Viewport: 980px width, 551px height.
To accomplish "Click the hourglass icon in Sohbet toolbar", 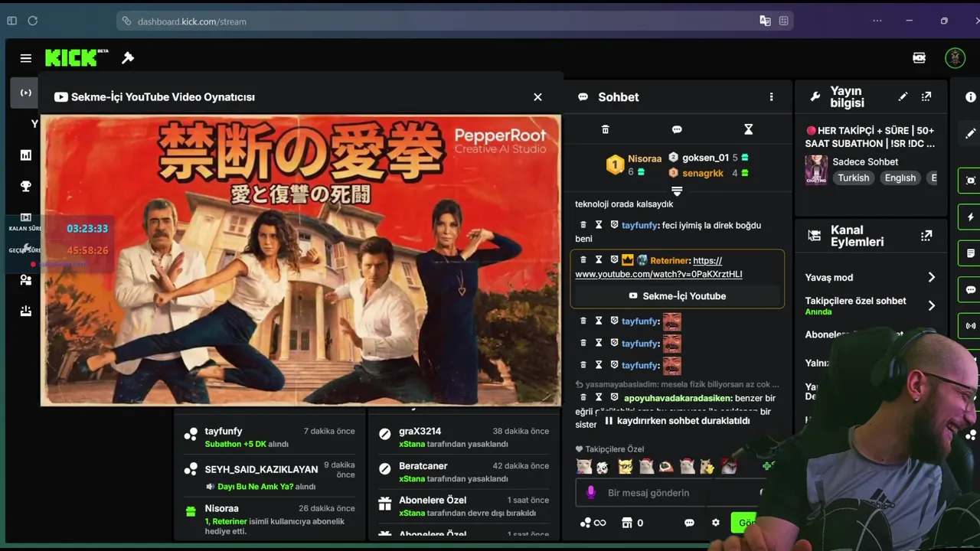I will coord(749,129).
